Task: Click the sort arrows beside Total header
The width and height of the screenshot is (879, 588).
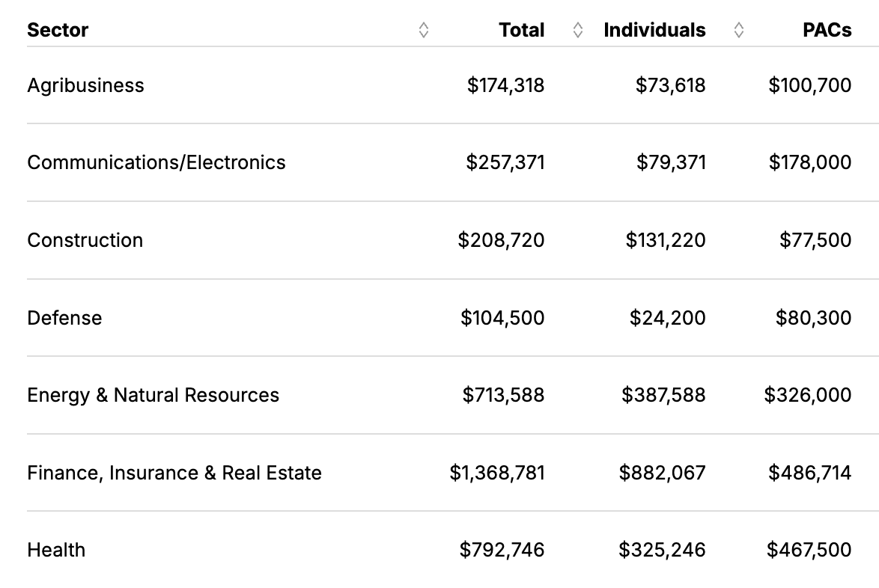Action: pyautogui.click(x=577, y=30)
